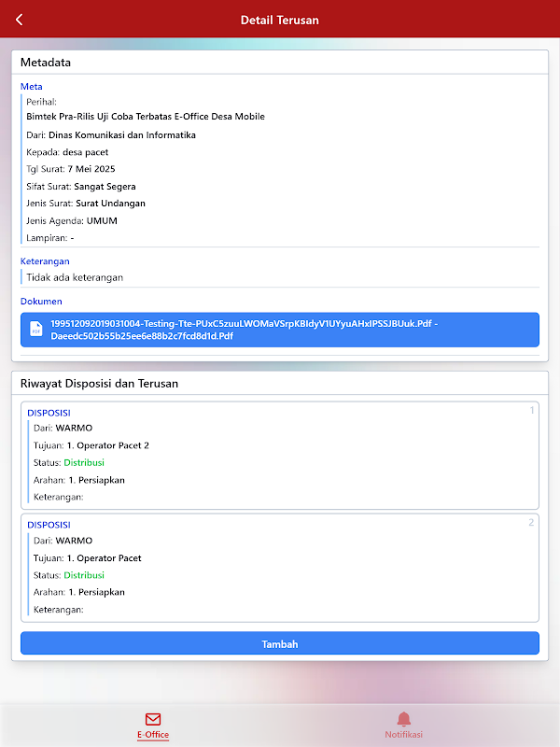This screenshot has height=747, width=560.
Task: Click the Detail Terusan title
Action: pos(280,20)
